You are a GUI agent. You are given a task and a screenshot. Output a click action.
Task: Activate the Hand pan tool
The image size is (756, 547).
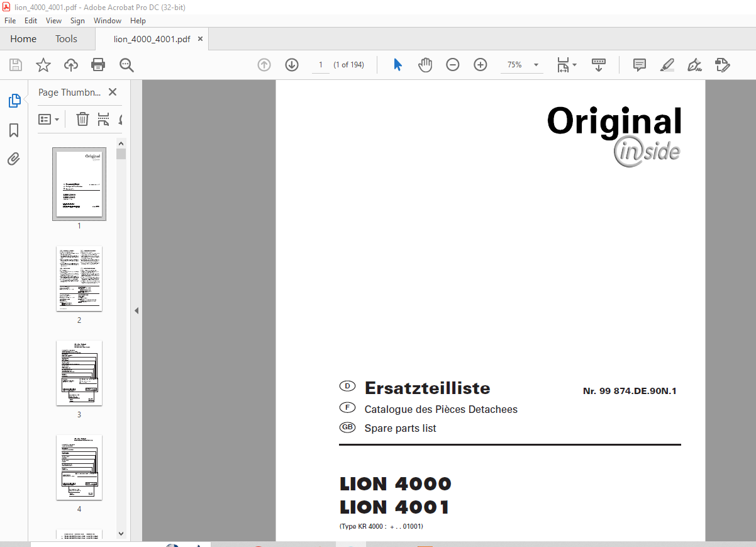pyautogui.click(x=425, y=65)
